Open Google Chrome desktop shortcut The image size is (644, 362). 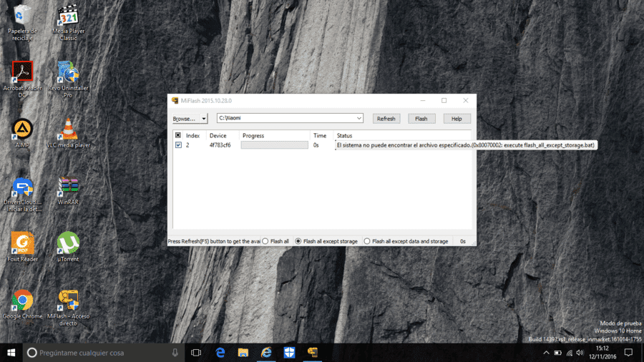coord(22,305)
